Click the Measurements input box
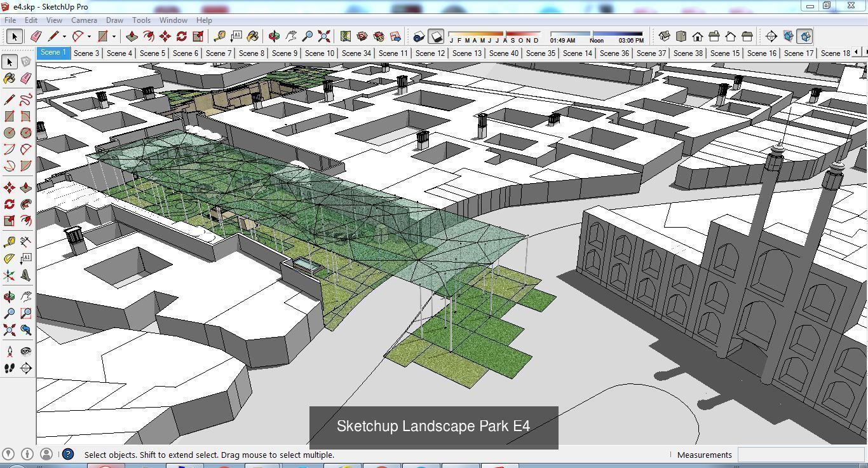The image size is (868, 468). [801, 455]
